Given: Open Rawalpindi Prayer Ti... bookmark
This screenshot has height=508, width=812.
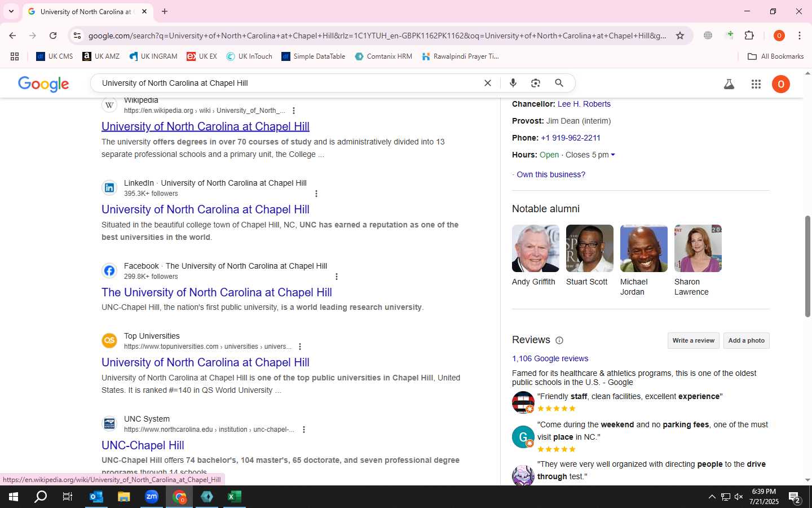Looking at the screenshot, I should pyautogui.click(x=461, y=56).
